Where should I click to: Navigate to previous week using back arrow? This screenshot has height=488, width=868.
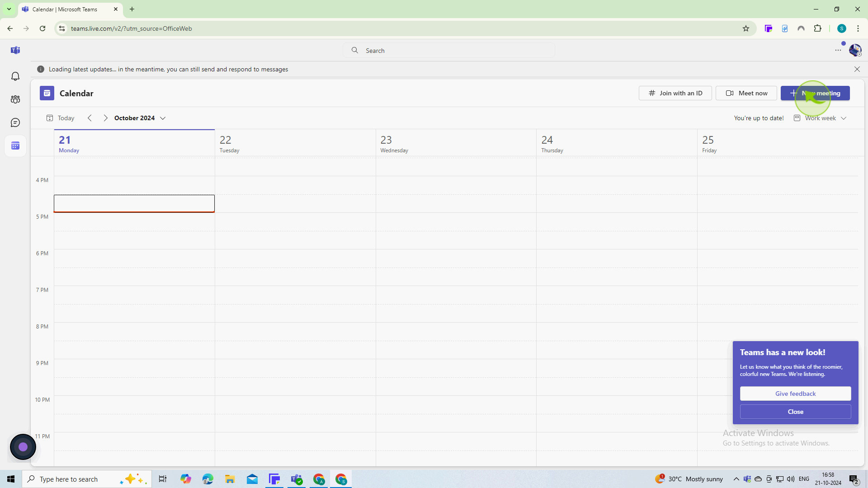pyautogui.click(x=90, y=118)
